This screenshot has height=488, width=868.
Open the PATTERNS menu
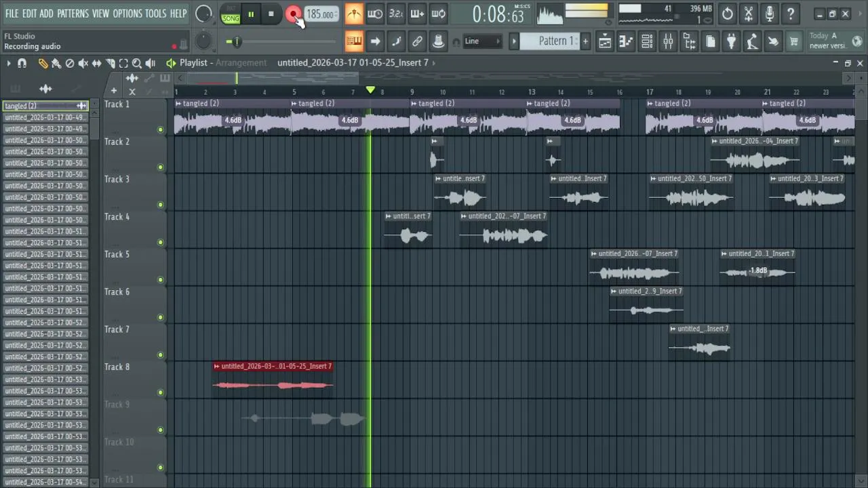click(x=73, y=14)
